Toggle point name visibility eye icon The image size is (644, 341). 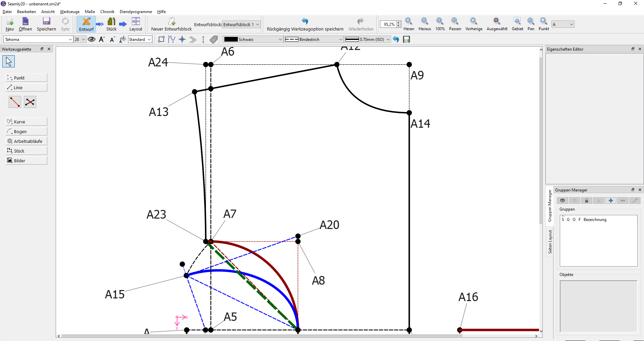[x=92, y=40]
